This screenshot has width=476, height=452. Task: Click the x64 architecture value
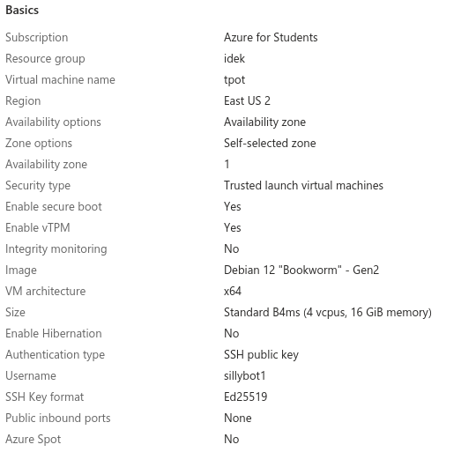(233, 292)
